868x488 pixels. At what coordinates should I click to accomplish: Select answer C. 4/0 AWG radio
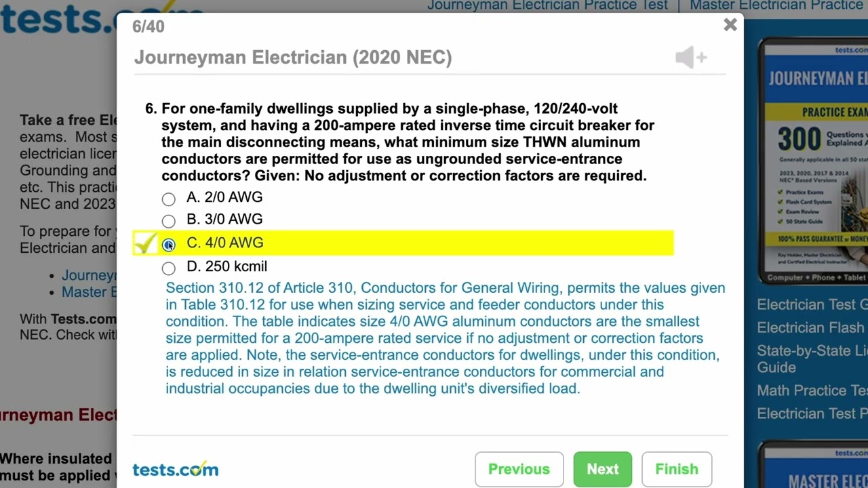pos(169,245)
